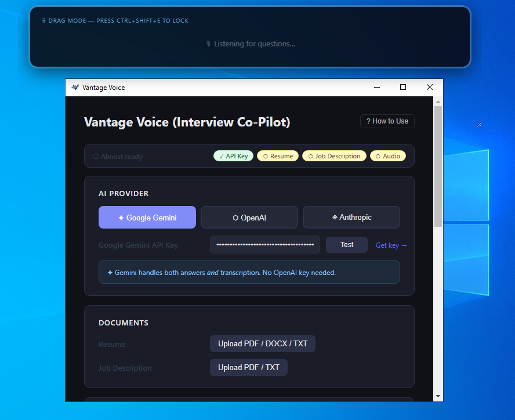Click the green API Key status badge
The height and width of the screenshot is (420, 515).
pos(233,155)
